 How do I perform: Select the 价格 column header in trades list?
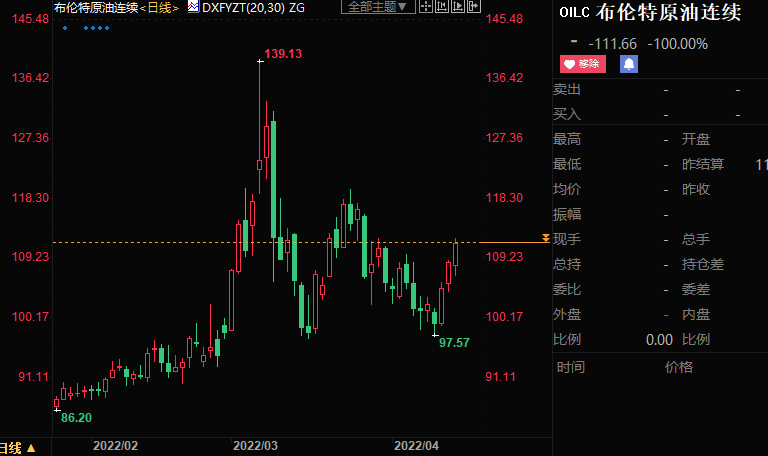tap(678, 367)
